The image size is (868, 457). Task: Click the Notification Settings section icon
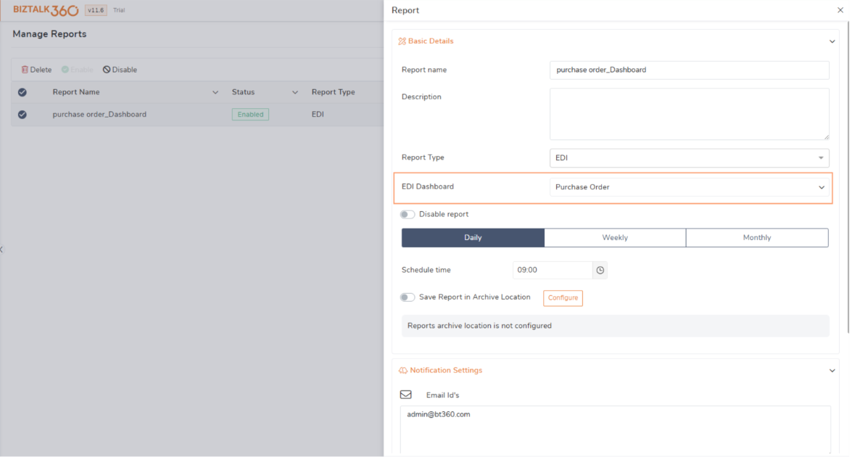402,371
